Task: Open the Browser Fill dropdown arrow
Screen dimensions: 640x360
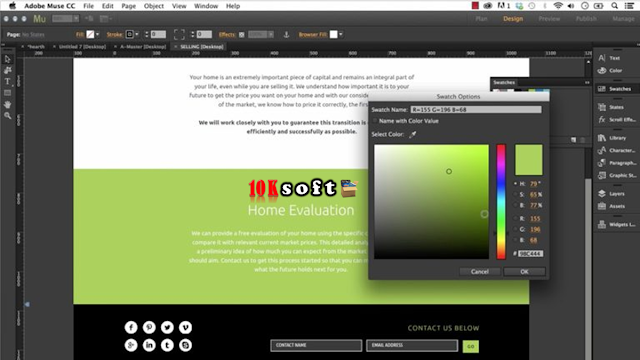Action: pos(341,35)
